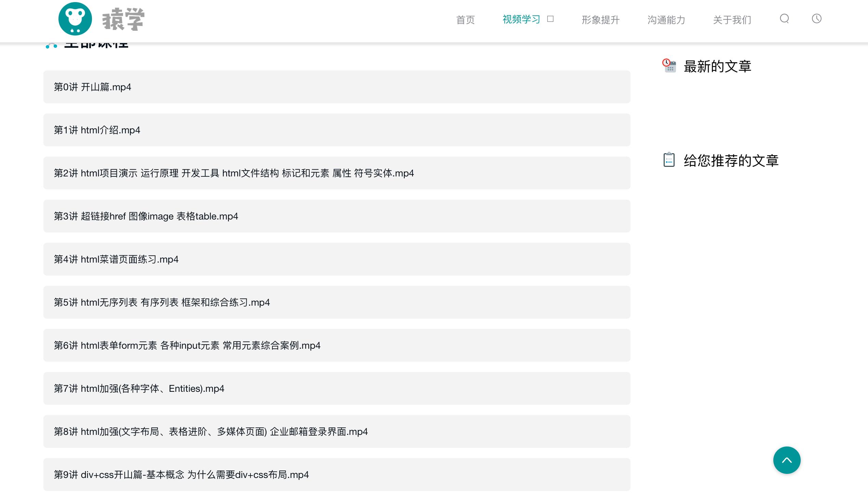Click the clock history icon in navbar
This screenshot has height=493, width=868.
point(816,19)
